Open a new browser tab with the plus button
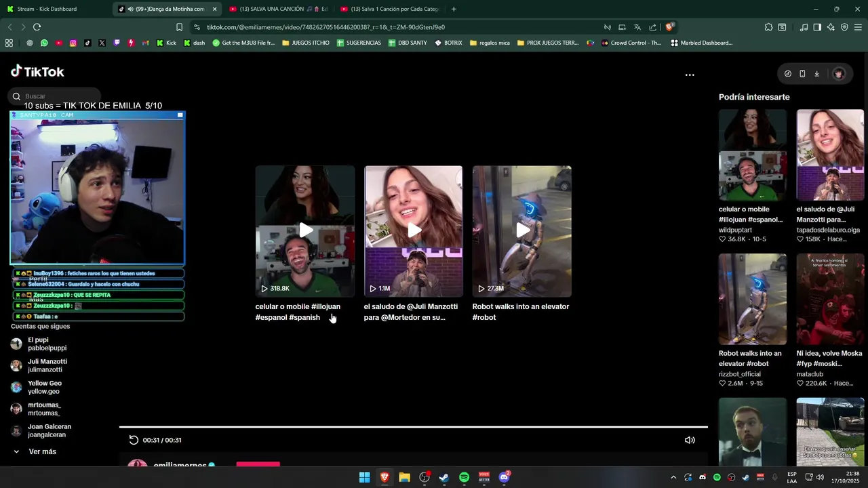Image resolution: width=868 pixels, height=488 pixels. tap(454, 9)
